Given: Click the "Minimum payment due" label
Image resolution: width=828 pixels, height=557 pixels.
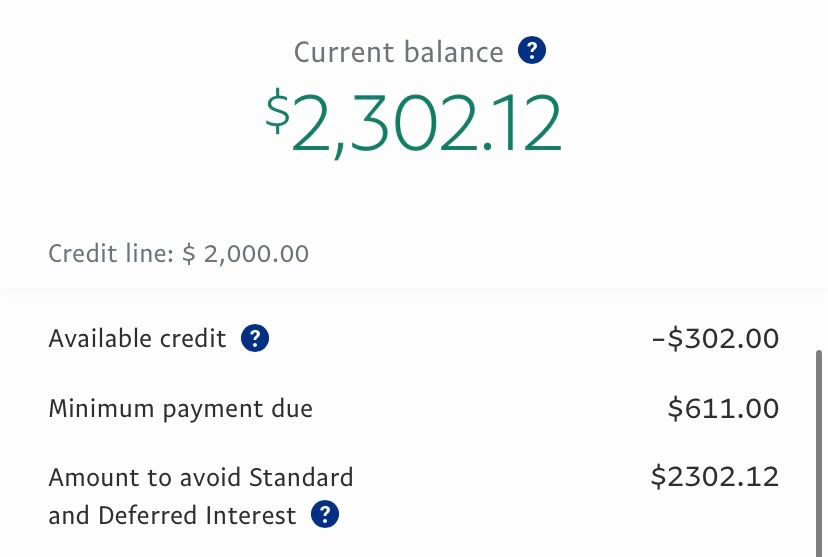Looking at the screenshot, I should (x=180, y=408).
